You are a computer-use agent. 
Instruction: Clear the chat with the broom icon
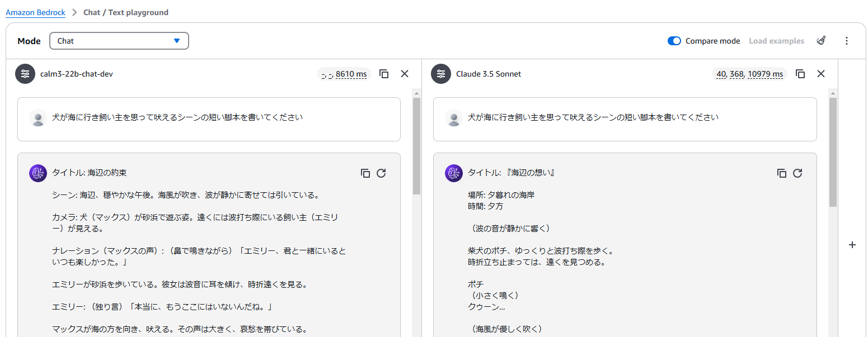(821, 41)
